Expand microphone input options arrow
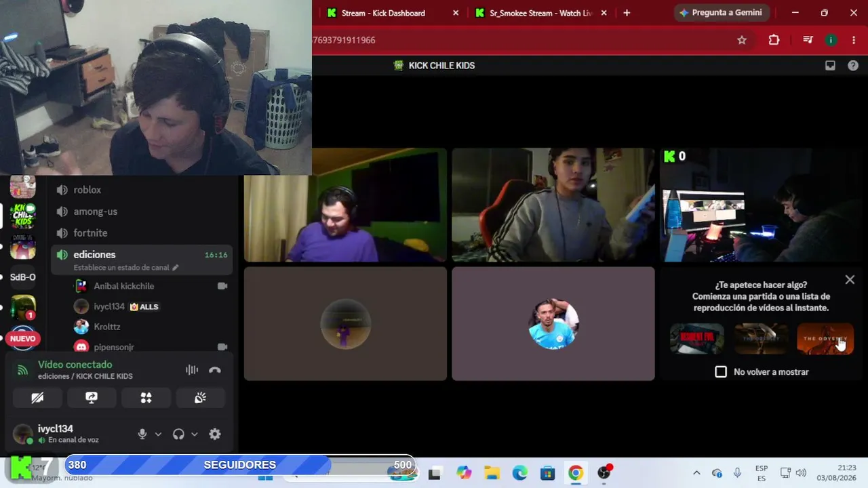The width and height of the screenshot is (868, 488). click(x=158, y=434)
